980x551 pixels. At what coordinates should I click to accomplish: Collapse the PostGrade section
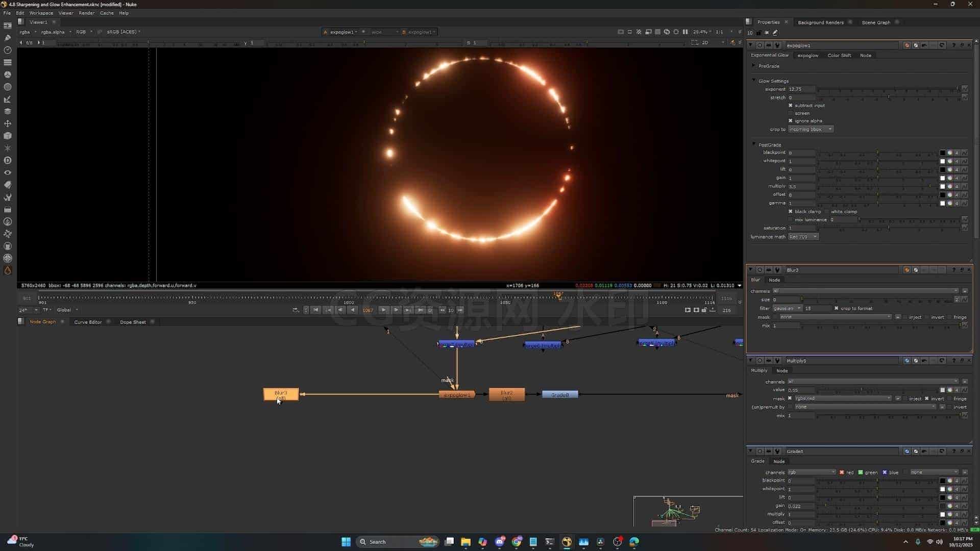coord(754,144)
